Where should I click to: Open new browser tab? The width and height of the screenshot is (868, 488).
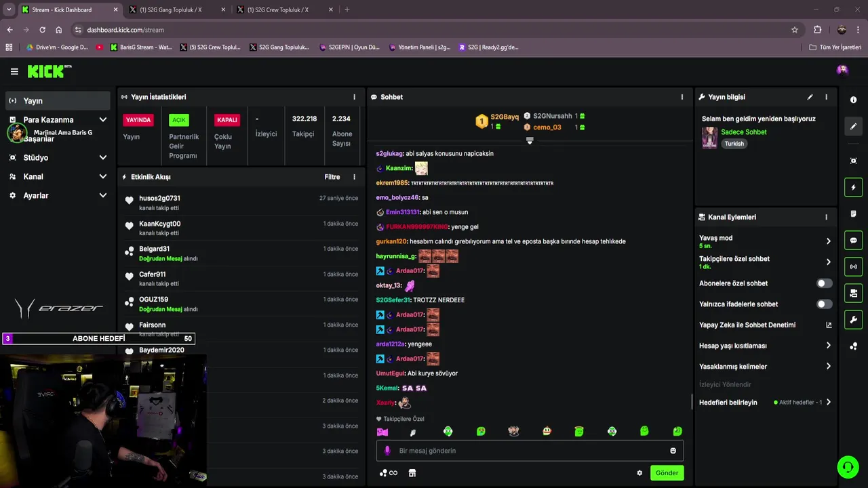pos(347,9)
